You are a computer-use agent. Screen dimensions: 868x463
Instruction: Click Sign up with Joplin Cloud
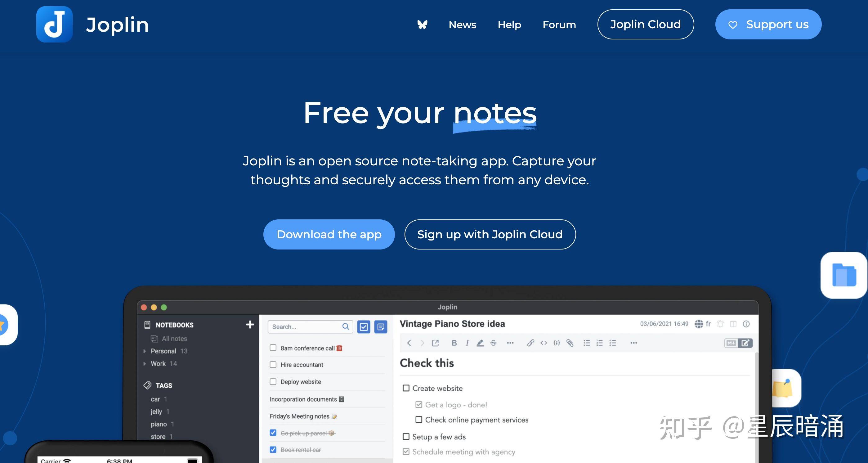490,234
